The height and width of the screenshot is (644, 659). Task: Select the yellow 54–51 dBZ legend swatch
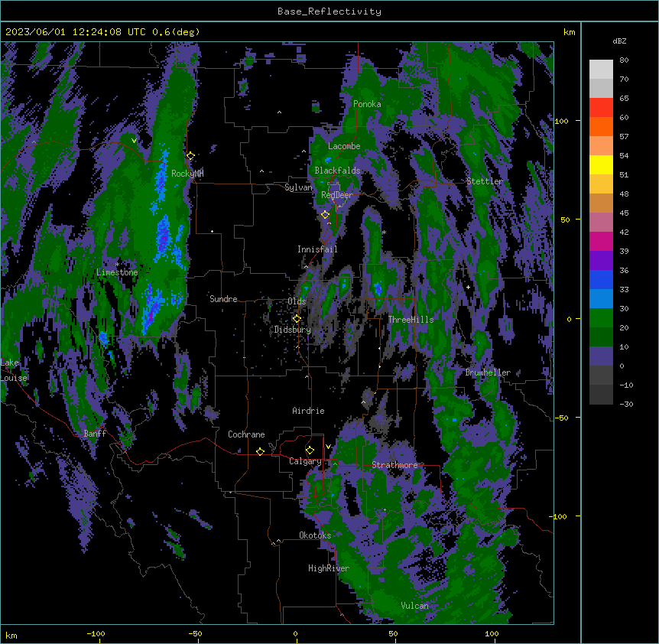(601, 164)
